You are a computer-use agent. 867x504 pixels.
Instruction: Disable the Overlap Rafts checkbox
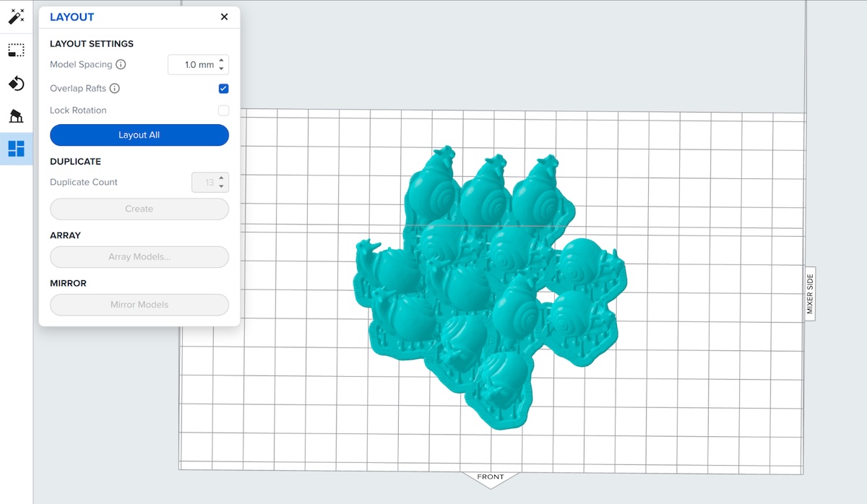pos(224,88)
